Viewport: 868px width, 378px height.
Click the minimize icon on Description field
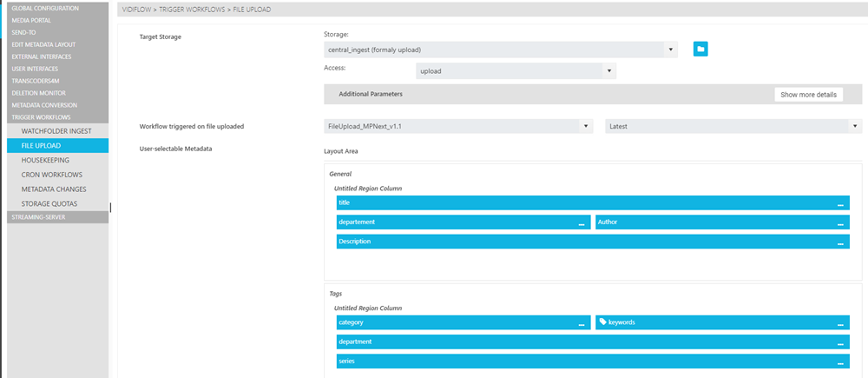pos(840,242)
